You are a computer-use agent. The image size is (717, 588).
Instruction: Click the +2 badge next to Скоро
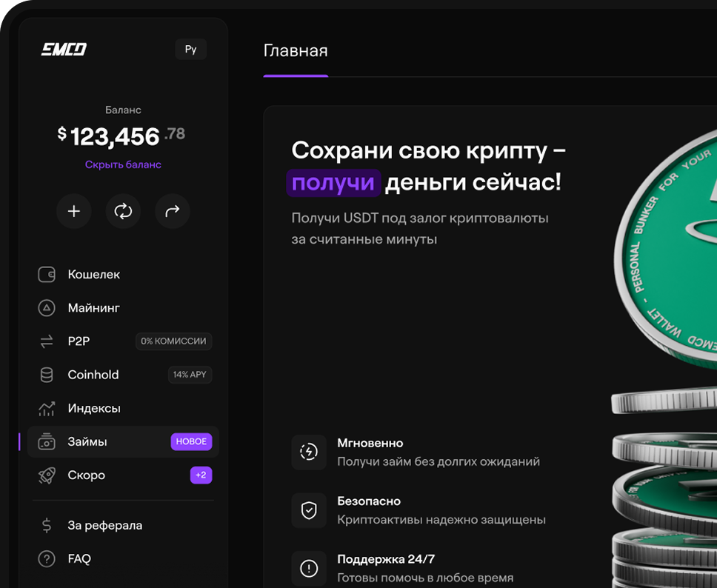click(201, 475)
